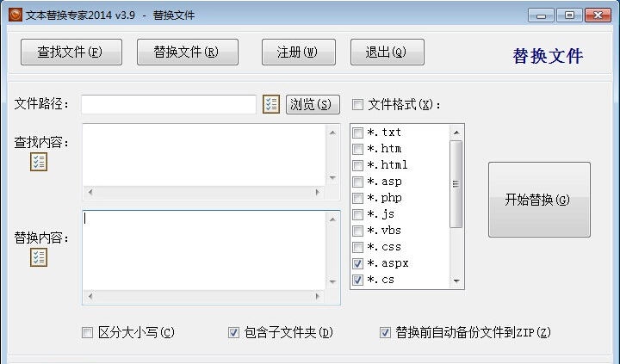The width and height of the screenshot is (620, 364).
Task: Click the list icon beside file path field
Action: pyautogui.click(x=271, y=104)
